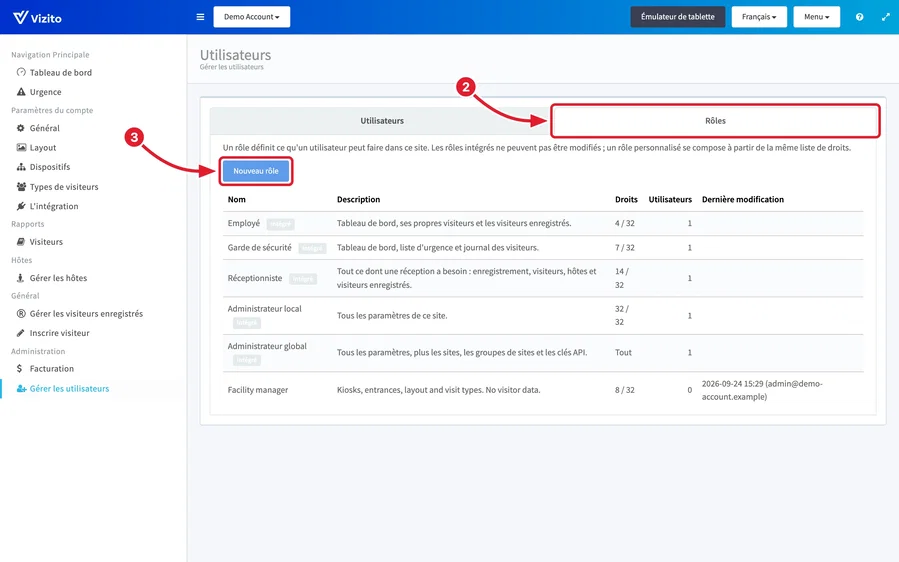The width and height of the screenshot is (899, 562).
Task: Switch to the Utilisateurs tab
Action: pyautogui.click(x=382, y=120)
